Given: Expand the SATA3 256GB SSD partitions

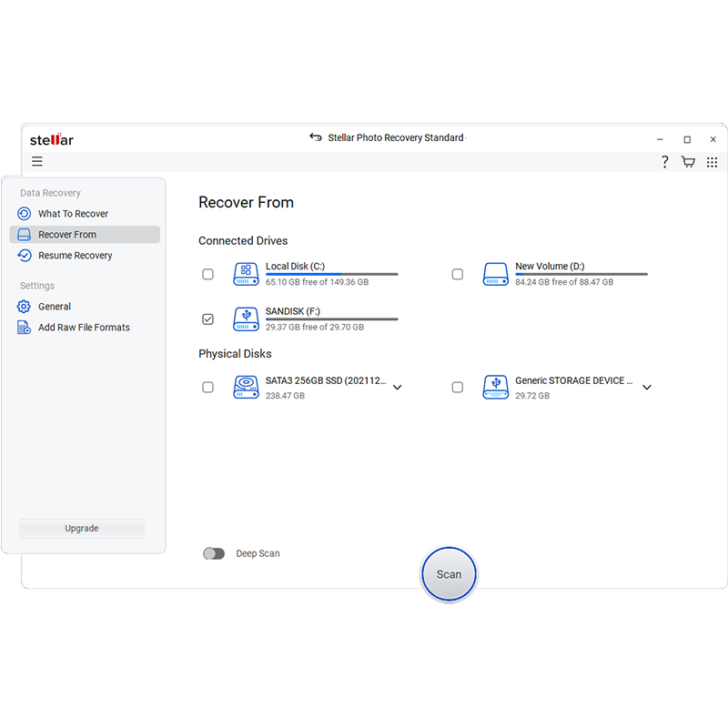Looking at the screenshot, I should pos(398,388).
